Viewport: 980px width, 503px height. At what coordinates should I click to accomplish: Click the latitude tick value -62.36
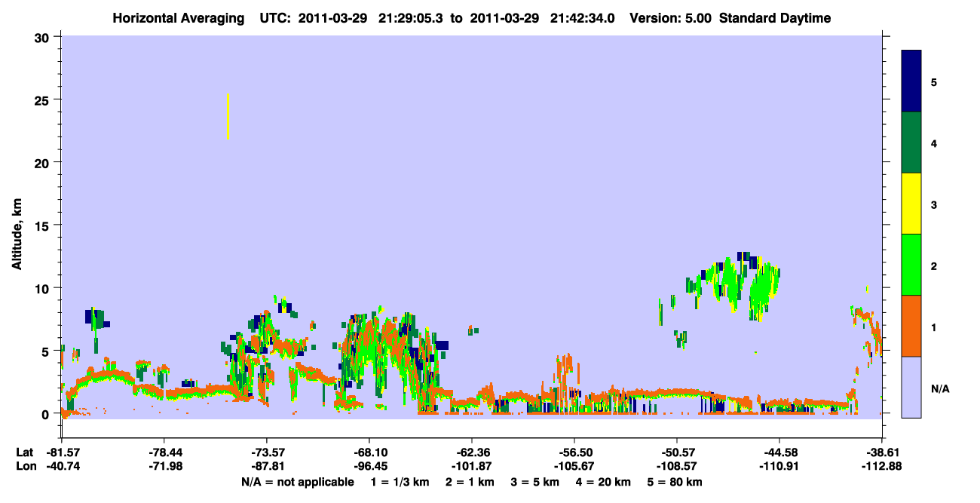pyautogui.click(x=471, y=452)
